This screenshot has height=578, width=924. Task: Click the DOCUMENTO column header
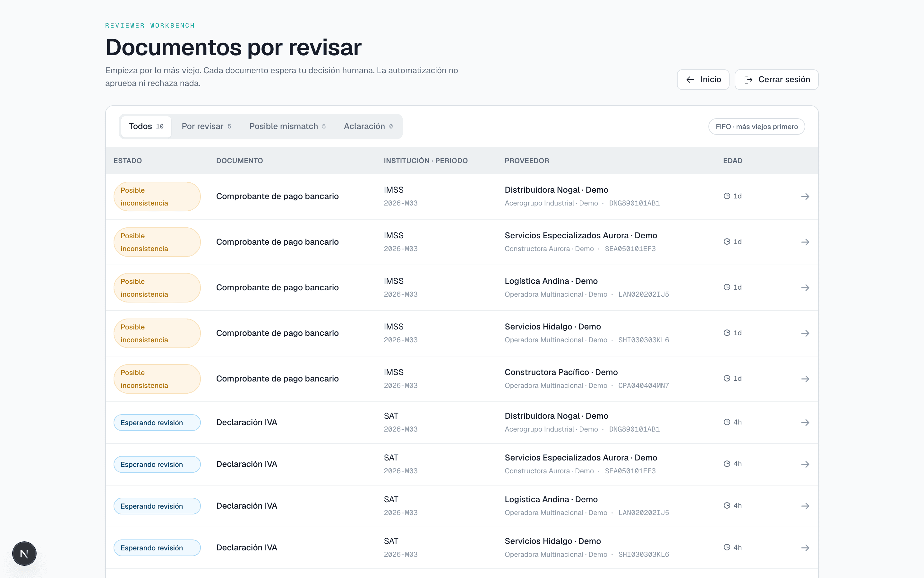(x=239, y=161)
